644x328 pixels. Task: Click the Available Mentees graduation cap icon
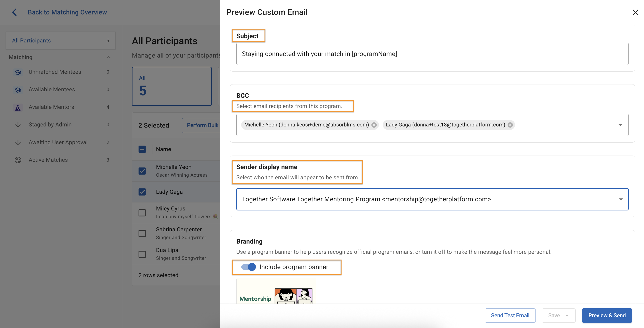[x=18, y=90]
